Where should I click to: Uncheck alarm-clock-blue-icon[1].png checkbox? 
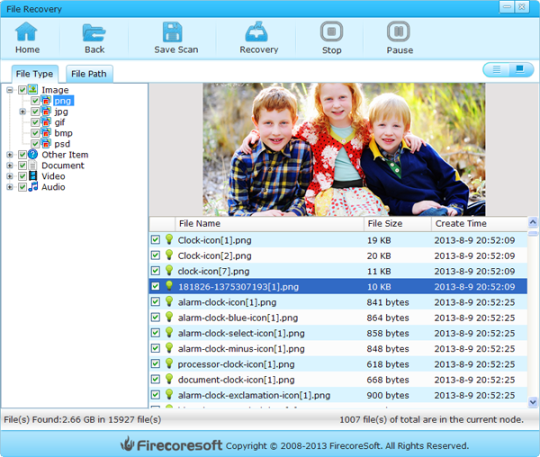click(155, 317)
